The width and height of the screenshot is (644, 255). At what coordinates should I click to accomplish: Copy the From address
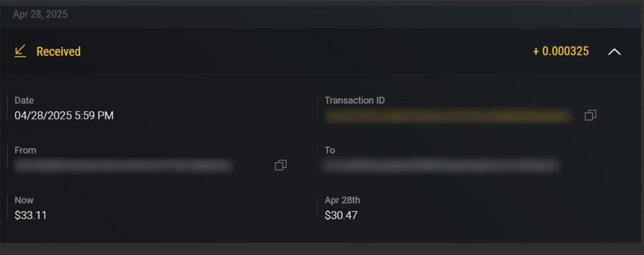tap(280, 165)
